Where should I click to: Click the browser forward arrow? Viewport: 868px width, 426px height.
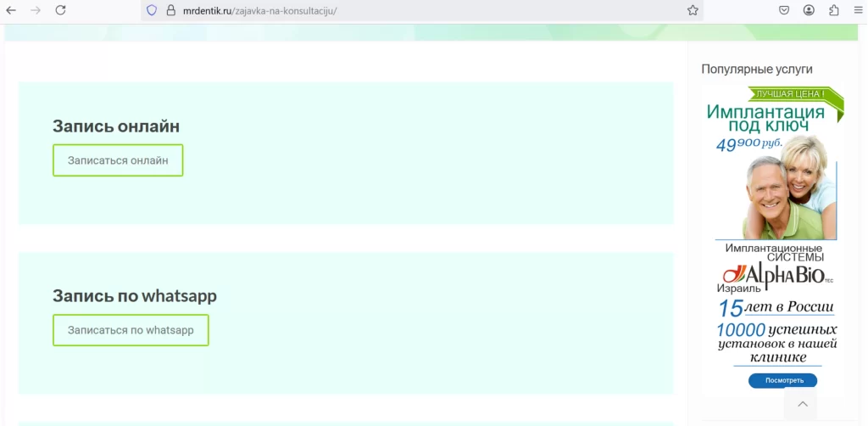[36, 10]
